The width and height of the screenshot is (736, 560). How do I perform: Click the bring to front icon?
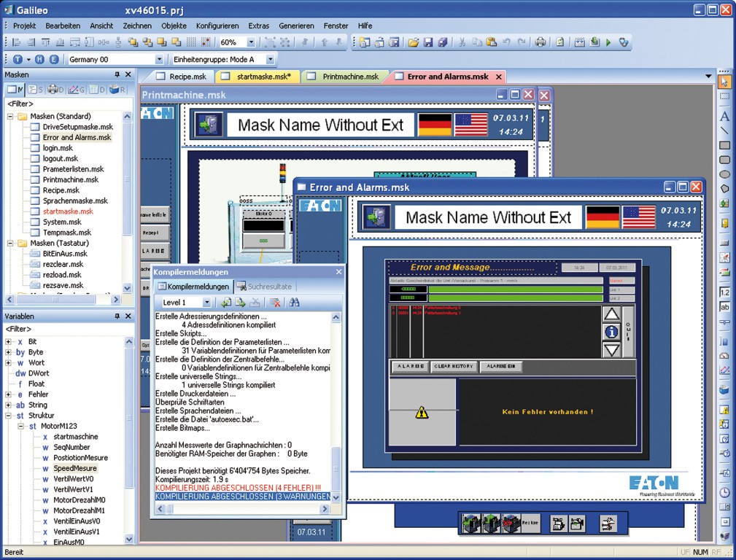(x=133, y=42)
